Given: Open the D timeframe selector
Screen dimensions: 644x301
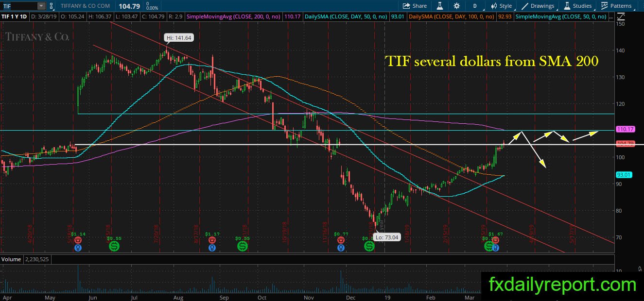Looking at the screenshot, I should pos(474,6).
